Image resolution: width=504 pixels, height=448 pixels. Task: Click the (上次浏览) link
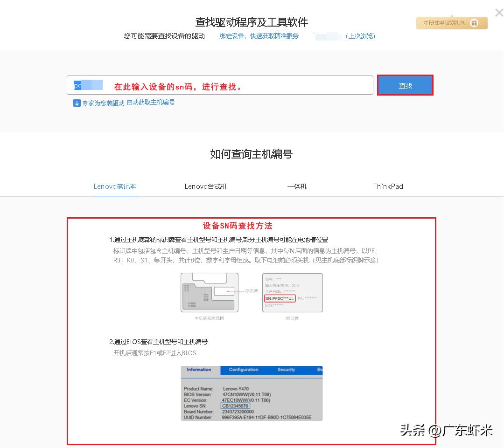(x=361, y=36)
